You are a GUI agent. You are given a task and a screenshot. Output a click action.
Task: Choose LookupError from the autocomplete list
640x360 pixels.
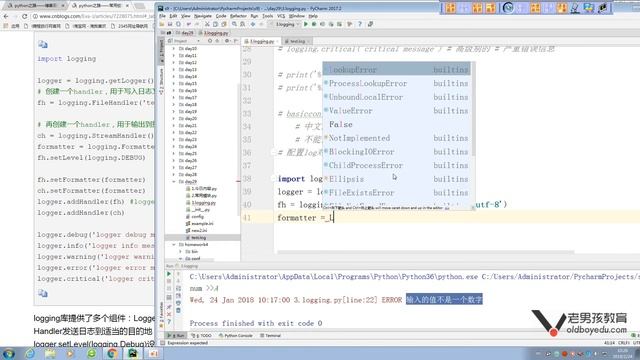click(x=396, y=70)
